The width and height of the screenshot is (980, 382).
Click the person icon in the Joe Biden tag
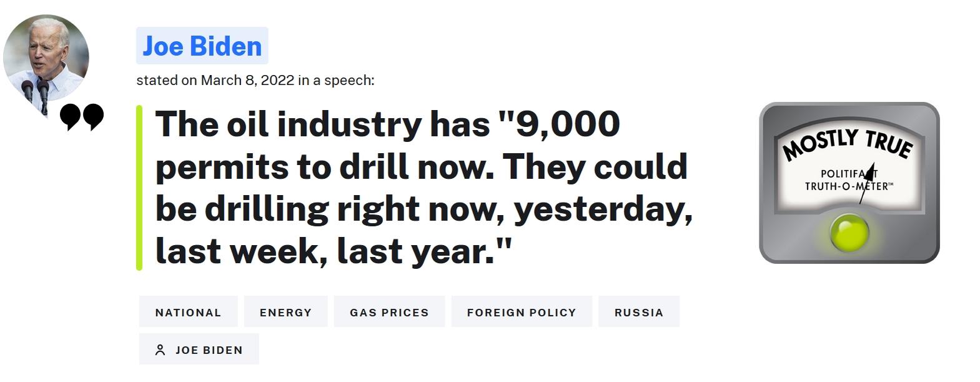click(x=160, y=350)
